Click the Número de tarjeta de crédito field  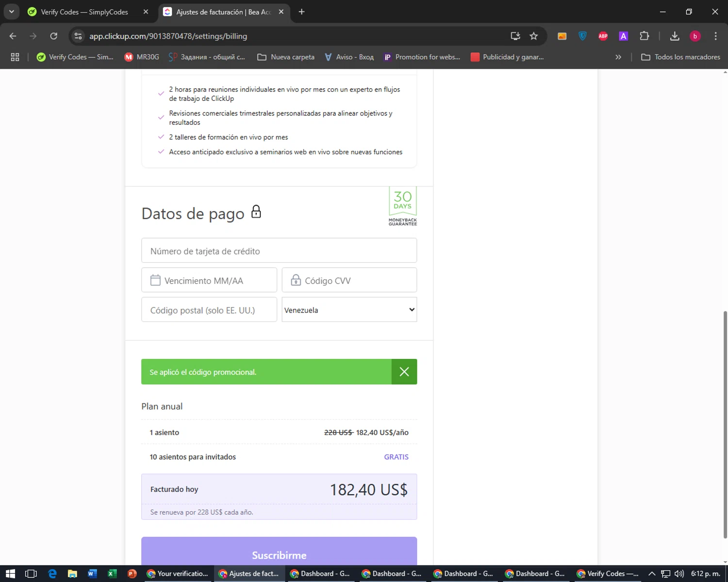(279, 251)
